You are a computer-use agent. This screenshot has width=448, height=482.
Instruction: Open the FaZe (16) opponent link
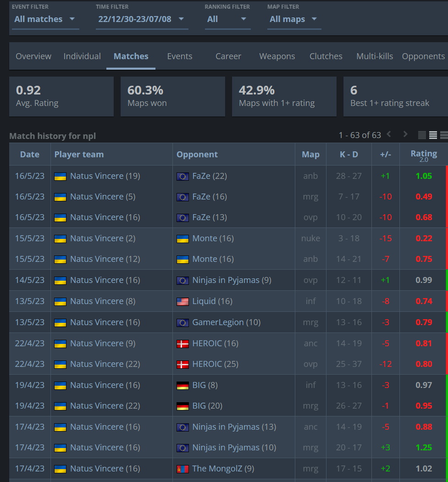(210, 197)
